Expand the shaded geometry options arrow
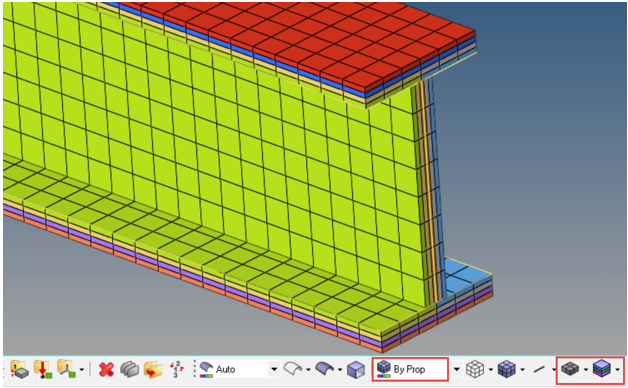 340,369
